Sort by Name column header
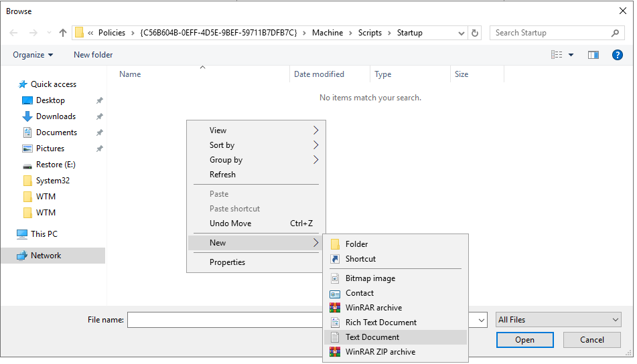 (129, 74)
